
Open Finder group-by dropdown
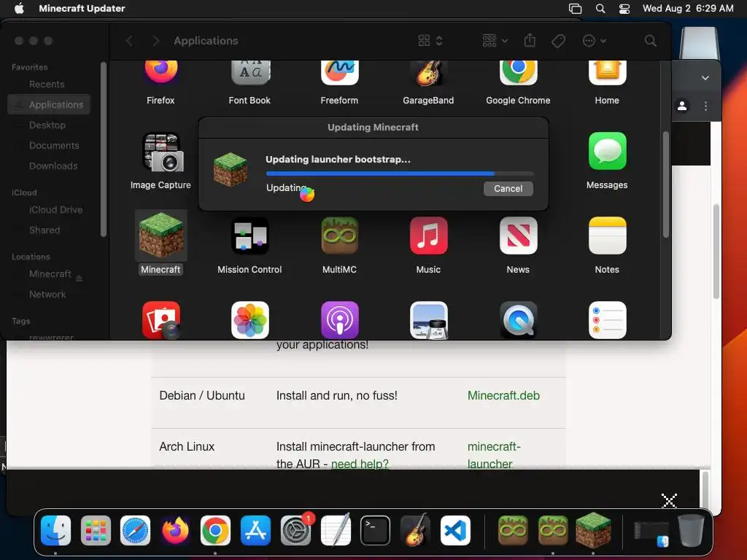click(495, 41)
